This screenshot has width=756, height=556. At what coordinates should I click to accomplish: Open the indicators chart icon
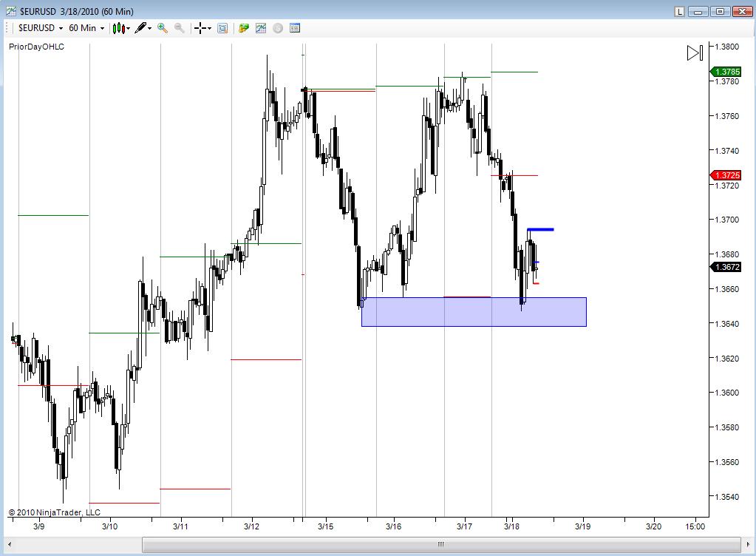pos(261,28)
